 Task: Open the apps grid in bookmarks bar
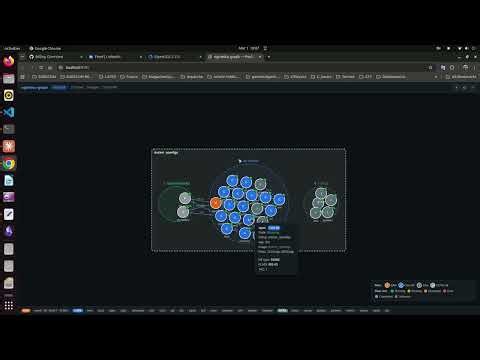(23, 77)
